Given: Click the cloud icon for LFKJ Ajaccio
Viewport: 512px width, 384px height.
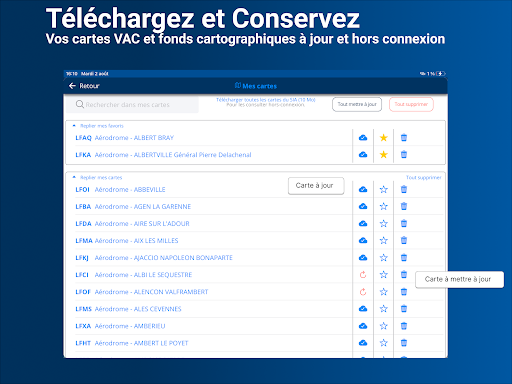Looking at the screenshot, I should click(x=363, y=258).
